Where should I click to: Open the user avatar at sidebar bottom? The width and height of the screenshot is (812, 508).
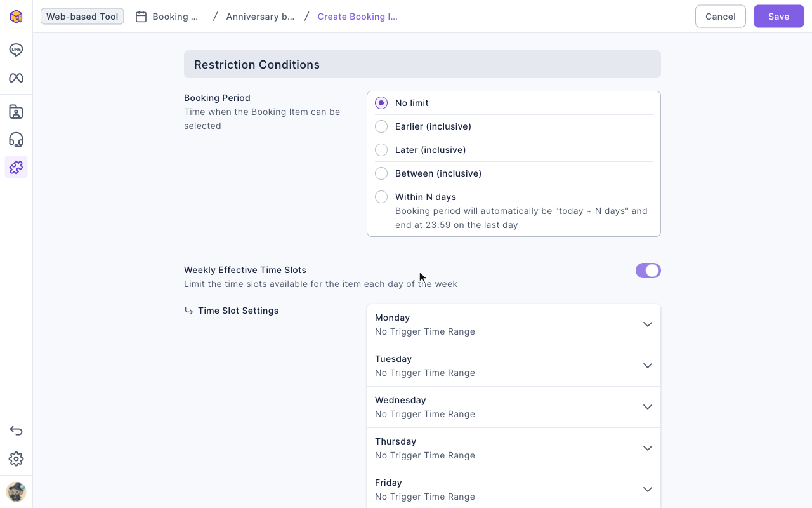16,492
